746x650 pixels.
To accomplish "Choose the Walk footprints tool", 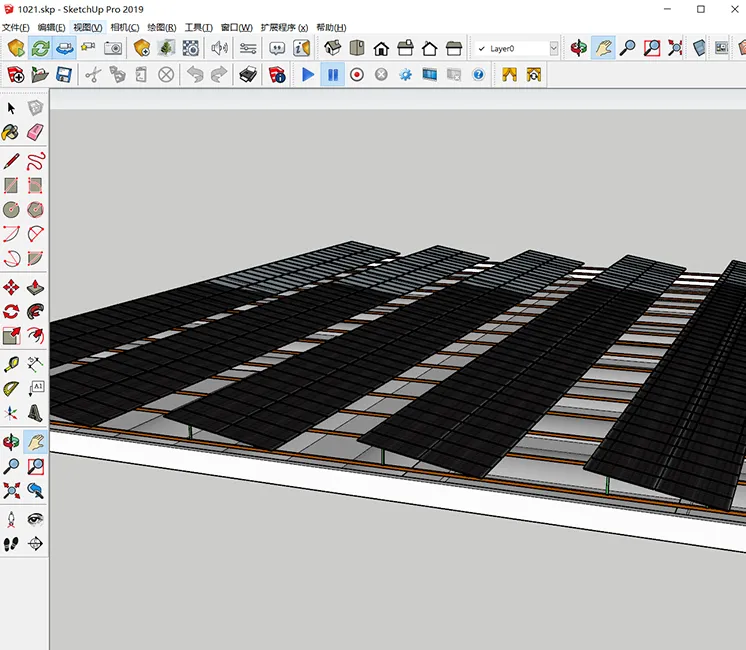I will [x=11, y=544].
